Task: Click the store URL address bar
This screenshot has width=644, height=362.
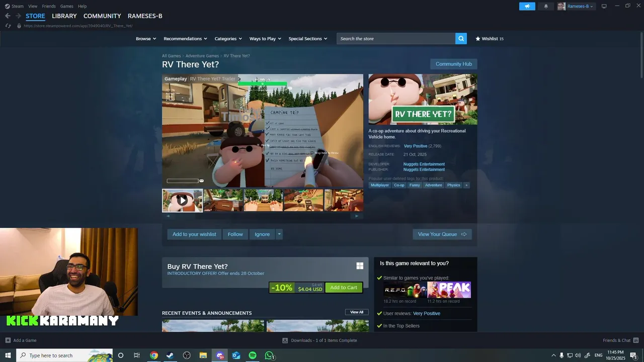Action: click(78, 26)
